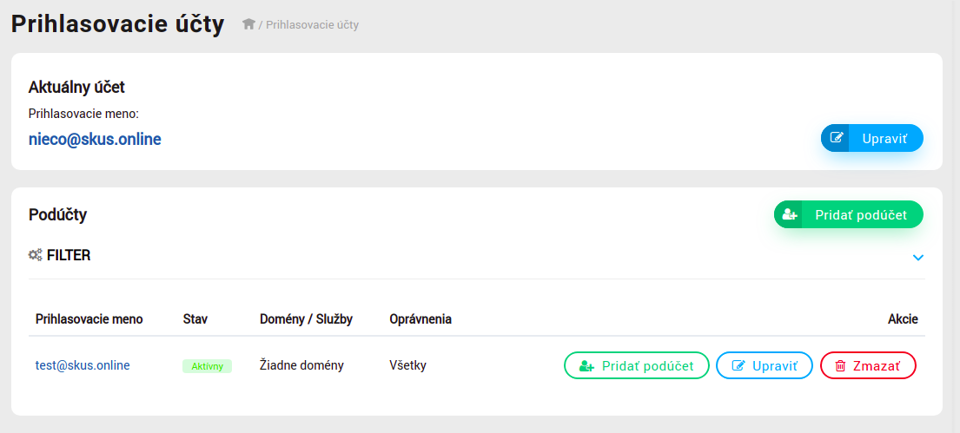960x433 pixels.
Task: Open test@skus.online subaccount link
Action: (83, 366)
